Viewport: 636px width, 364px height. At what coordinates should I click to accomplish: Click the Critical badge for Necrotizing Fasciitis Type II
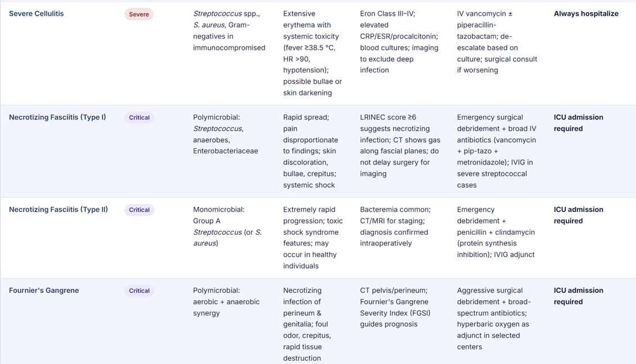click(x=139, y=210)
